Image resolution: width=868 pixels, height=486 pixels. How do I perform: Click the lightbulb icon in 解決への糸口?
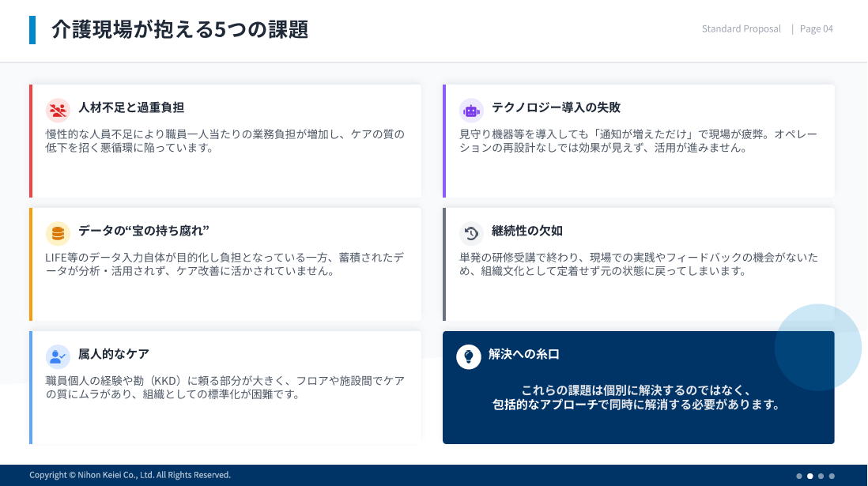[468, 356]
